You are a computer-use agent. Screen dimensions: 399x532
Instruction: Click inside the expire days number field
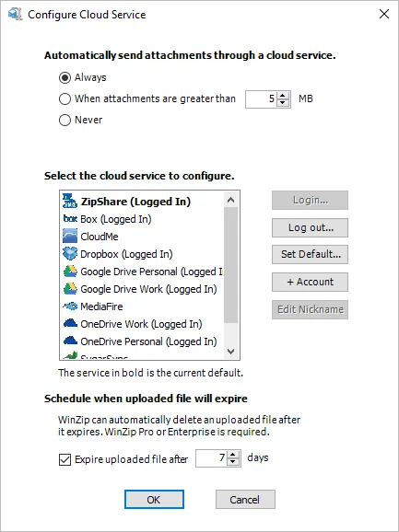coord(212,458)
